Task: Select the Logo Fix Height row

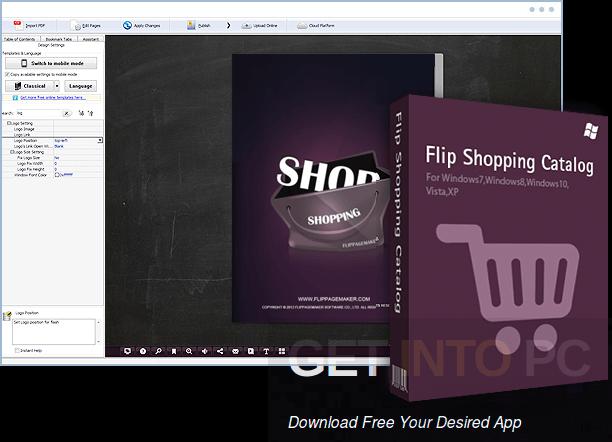Action: coord(53,169)
